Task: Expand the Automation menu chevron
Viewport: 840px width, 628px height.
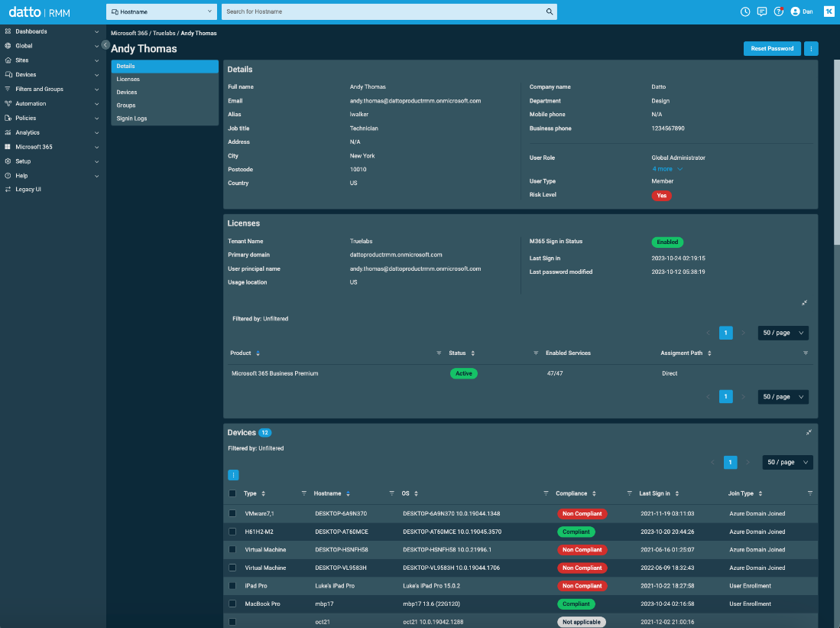Action: coord(96,103)
